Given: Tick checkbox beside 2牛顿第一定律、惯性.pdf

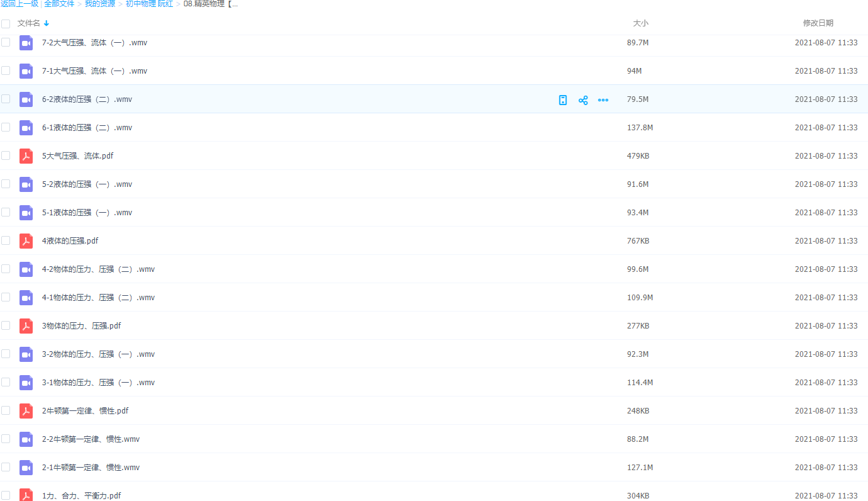Looking at the screenshot, I should (6, 410).
